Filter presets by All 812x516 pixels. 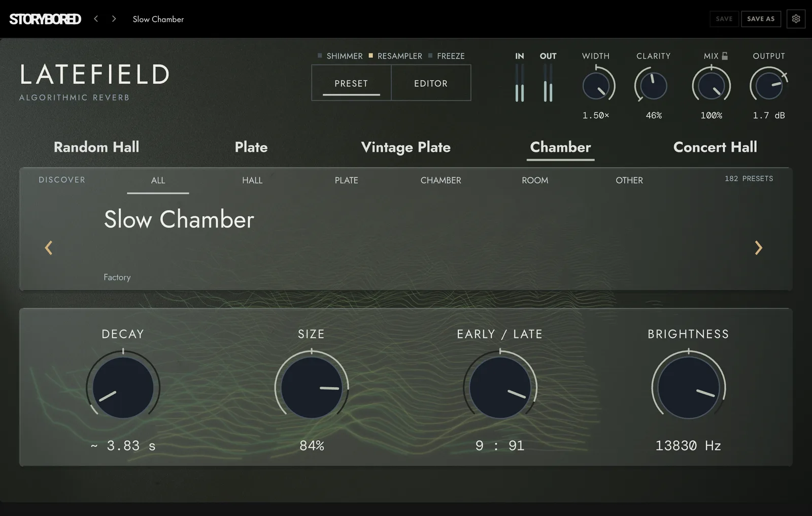pyautogui.click(x=158, y=180)
